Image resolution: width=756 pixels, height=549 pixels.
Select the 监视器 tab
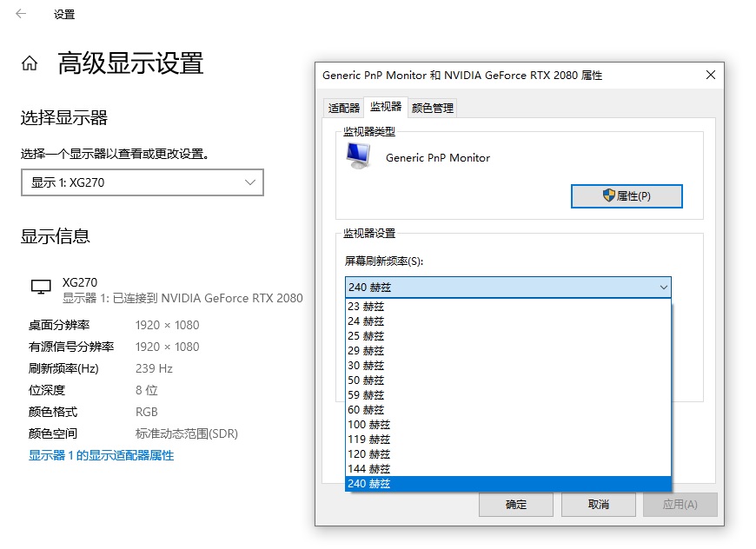coord(386,107)
